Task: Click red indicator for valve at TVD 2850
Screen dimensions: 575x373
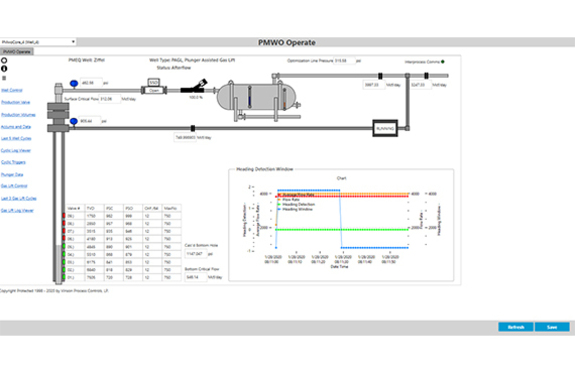Action: (x=64, y=223)
